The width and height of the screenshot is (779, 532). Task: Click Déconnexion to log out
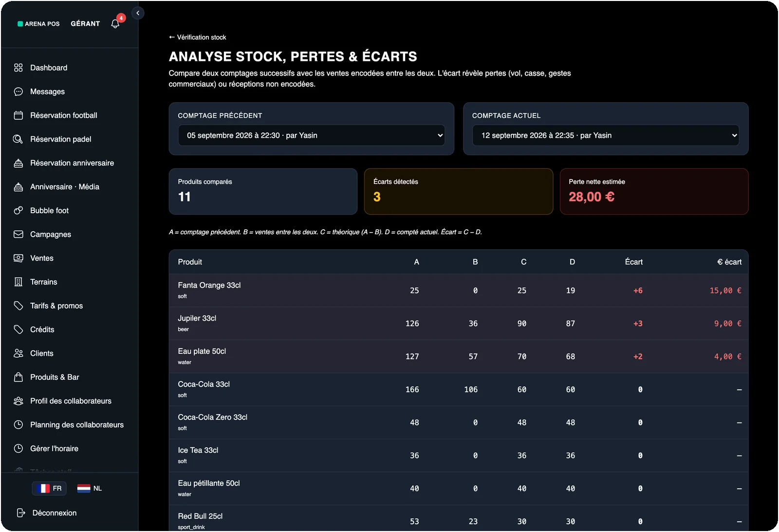[x=55, y=513]
